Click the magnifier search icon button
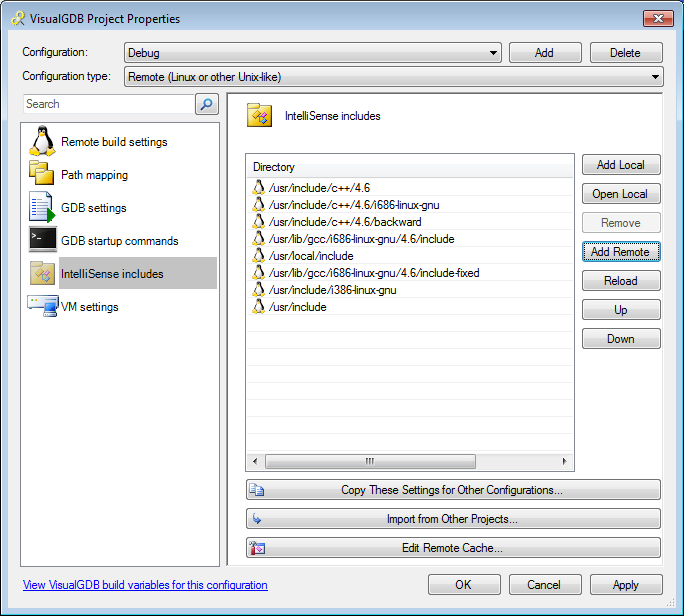Viewport: 684px width, 616px height. pyautogui.click(x=206, y=104)
